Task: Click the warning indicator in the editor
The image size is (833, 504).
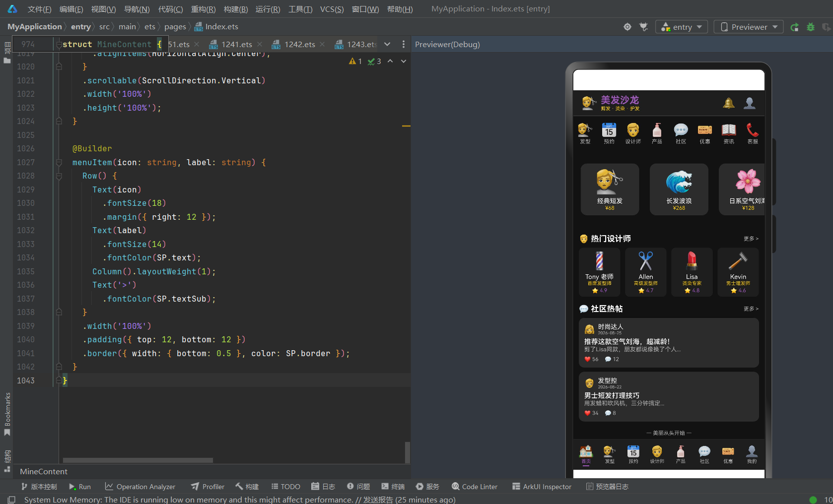Action: [x=355, y=61]
